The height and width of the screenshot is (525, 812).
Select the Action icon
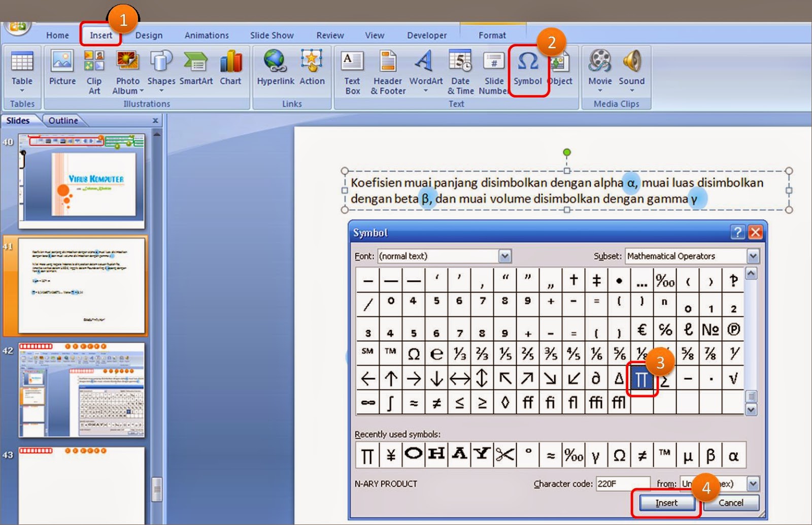click(313, 69)
